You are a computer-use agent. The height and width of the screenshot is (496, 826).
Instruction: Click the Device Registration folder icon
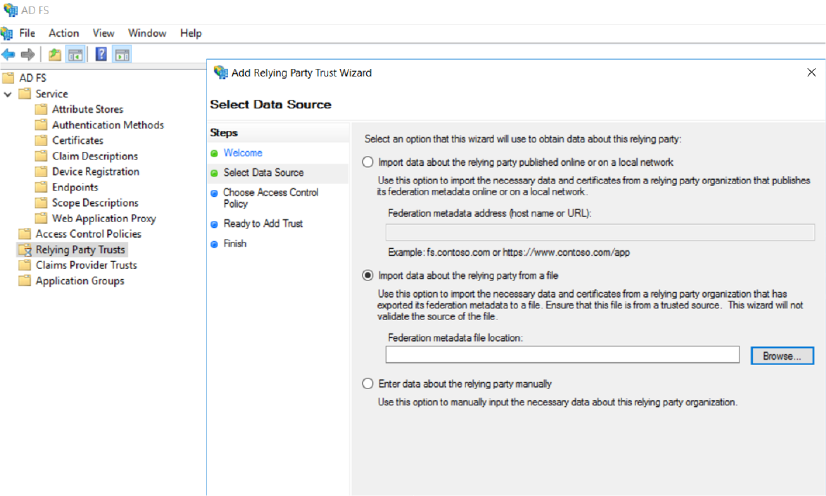[41, 171]
